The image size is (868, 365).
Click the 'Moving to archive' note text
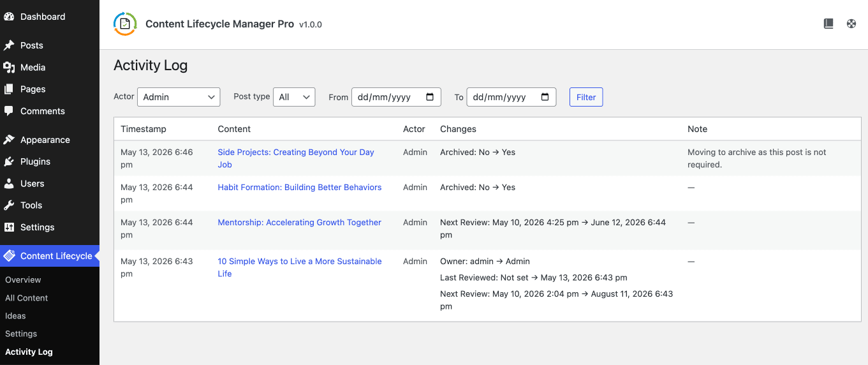point(757,158)
